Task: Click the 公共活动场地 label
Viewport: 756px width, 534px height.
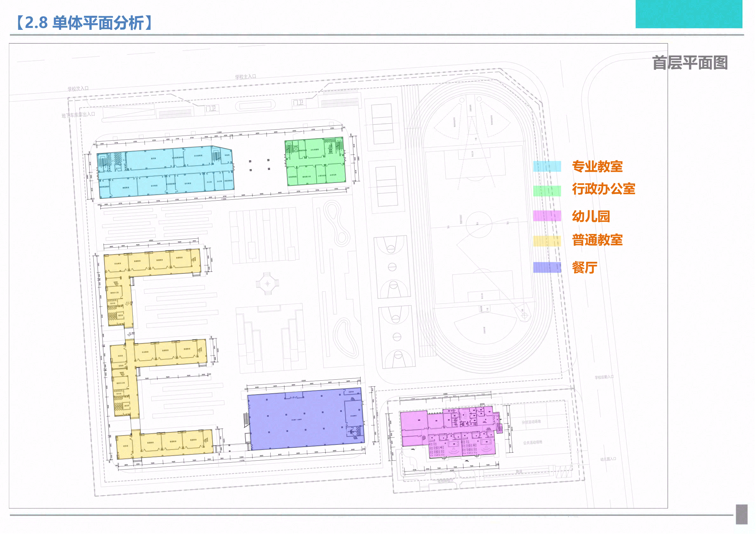Action: (533, 443)
